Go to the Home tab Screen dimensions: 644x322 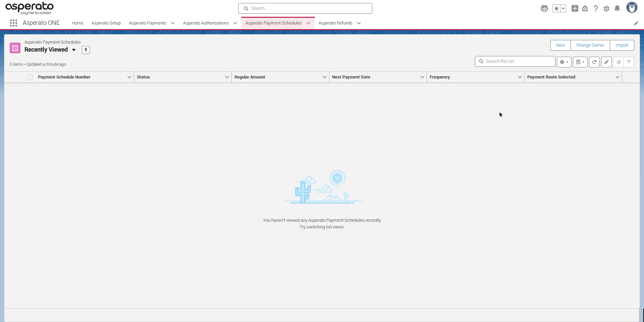77,23
